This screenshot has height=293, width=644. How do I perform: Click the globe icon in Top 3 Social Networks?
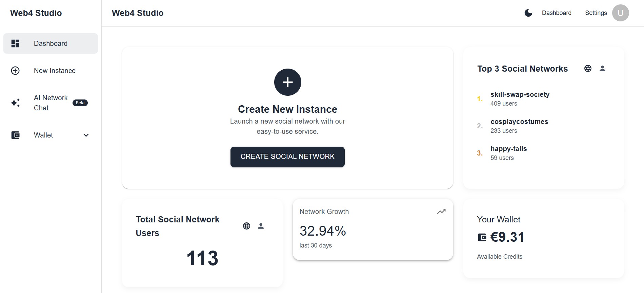coord(588,69)
